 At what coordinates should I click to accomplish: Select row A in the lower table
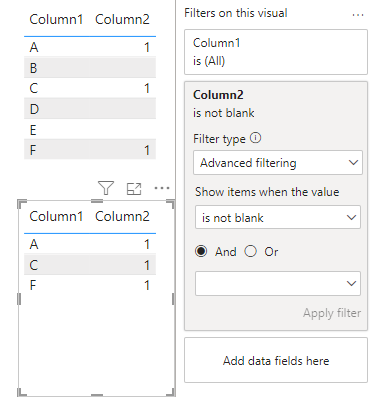(x=90, y=244)
